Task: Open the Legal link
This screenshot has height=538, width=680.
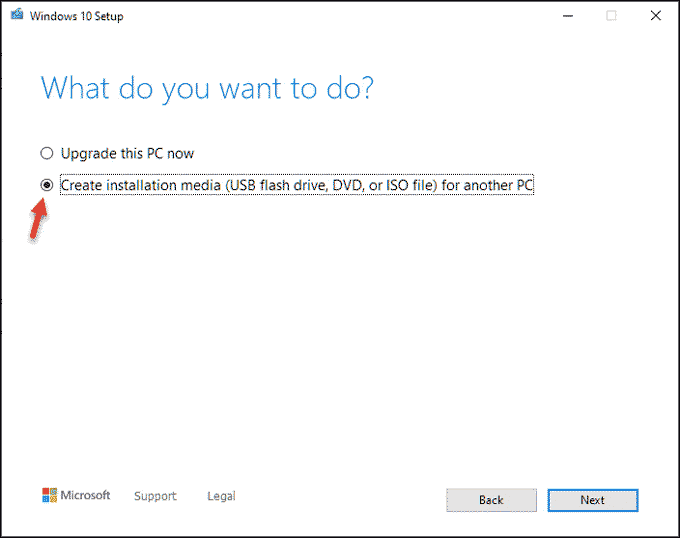Action: click(x=221, y=496)
